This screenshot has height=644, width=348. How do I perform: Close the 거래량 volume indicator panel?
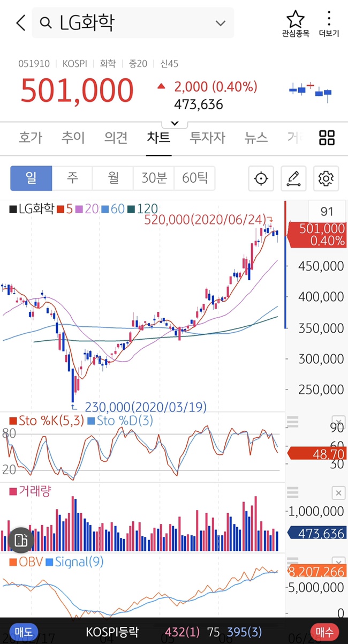pos(338,493)
